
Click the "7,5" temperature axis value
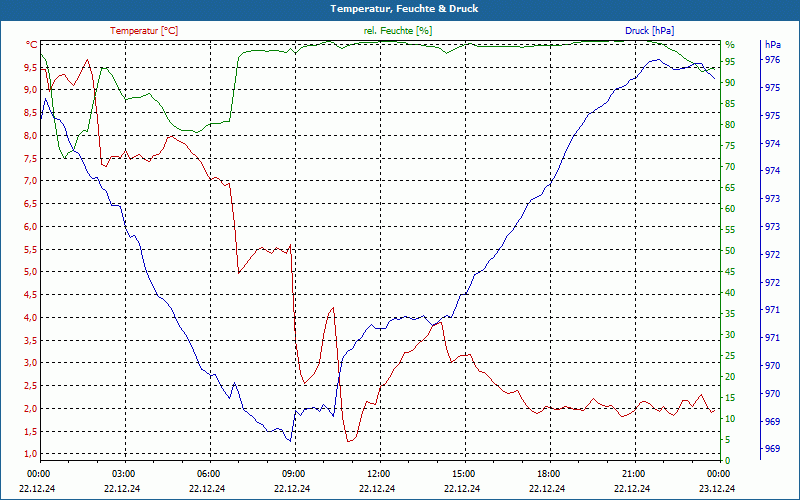pos(31,158)
